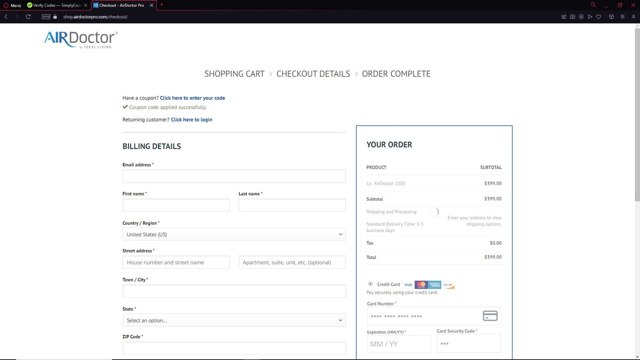Viewport: 640px width, 360px height.
Task: Click 'Click here to enter your code' link
Action: click(x=192, y=98)
